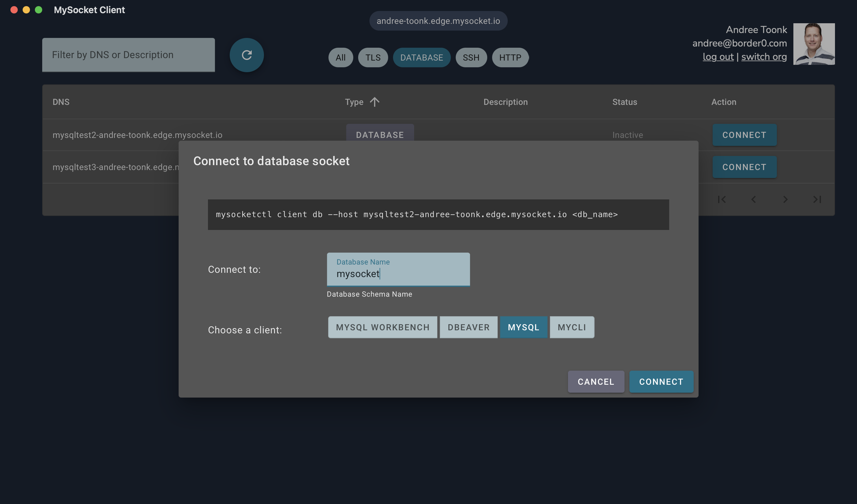Click previous page chevron icon

point(753,199)
